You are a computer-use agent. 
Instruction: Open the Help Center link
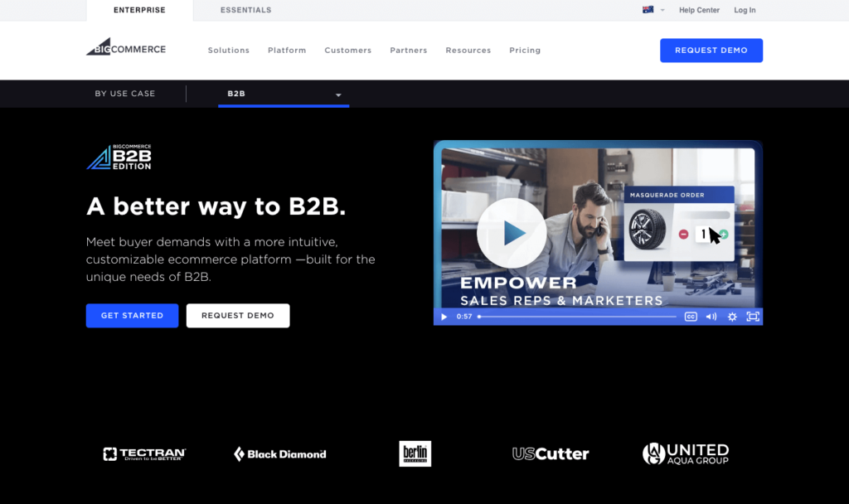pyautogui.click(x=699, y=10)
